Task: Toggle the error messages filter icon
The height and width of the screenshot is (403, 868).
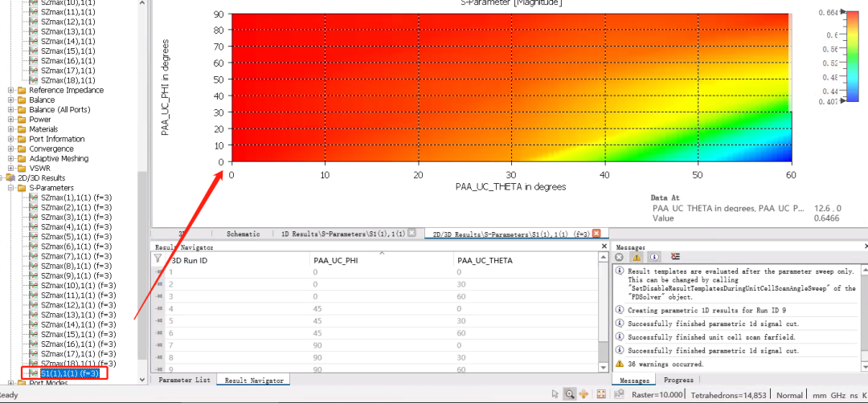Action: click(x=620, y=257)
